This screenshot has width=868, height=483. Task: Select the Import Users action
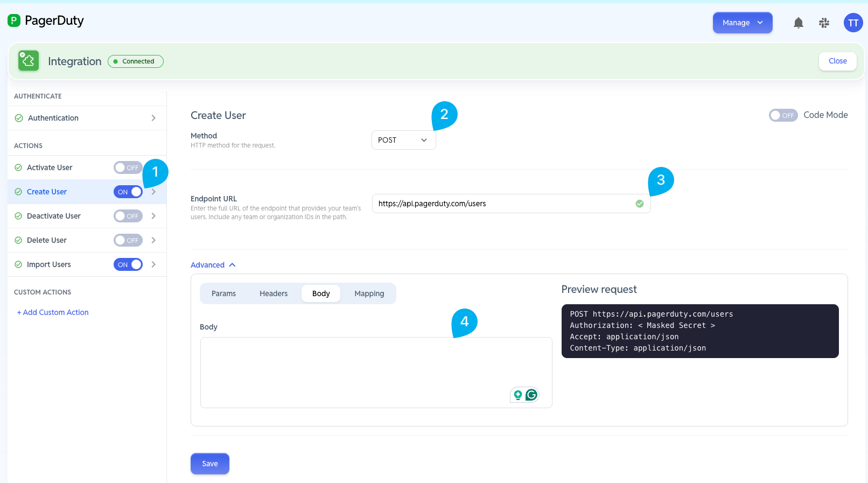49,264
